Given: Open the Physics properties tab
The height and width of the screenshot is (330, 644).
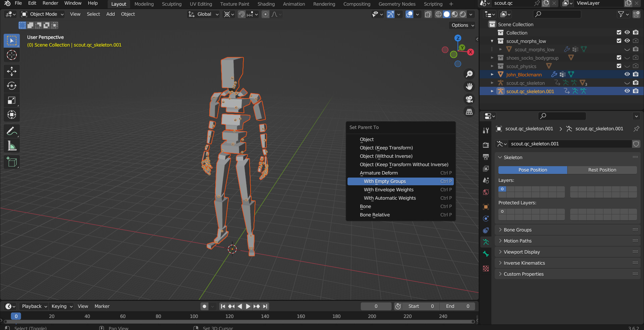Looking at the screenshot, I should click(x=486, y=218).
